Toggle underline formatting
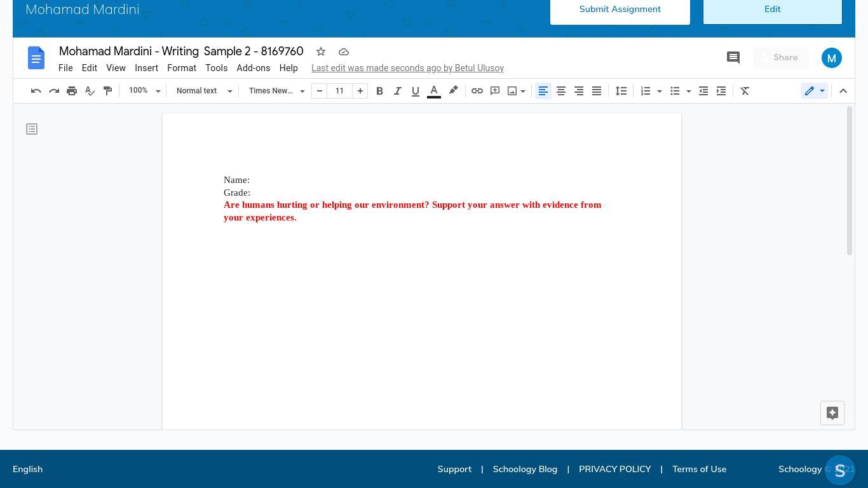Screen dimensions: 868x488 tap(416, 91)
